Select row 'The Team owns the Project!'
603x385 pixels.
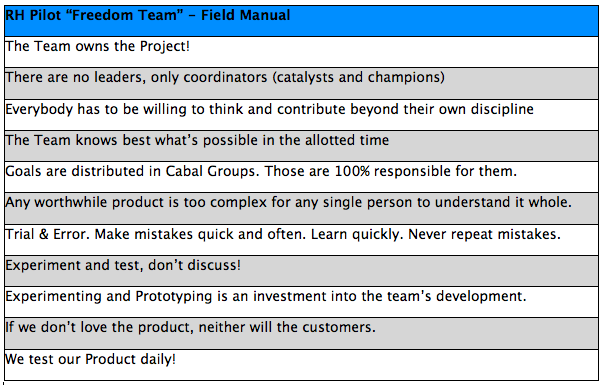tap(301, 52)
